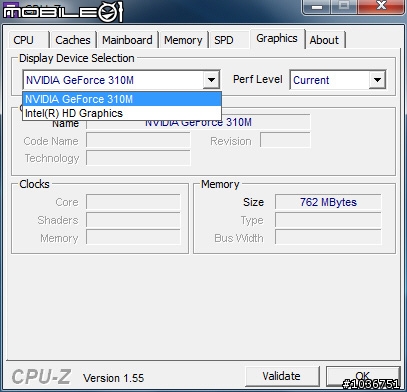Click the OK button

point(363,376)
